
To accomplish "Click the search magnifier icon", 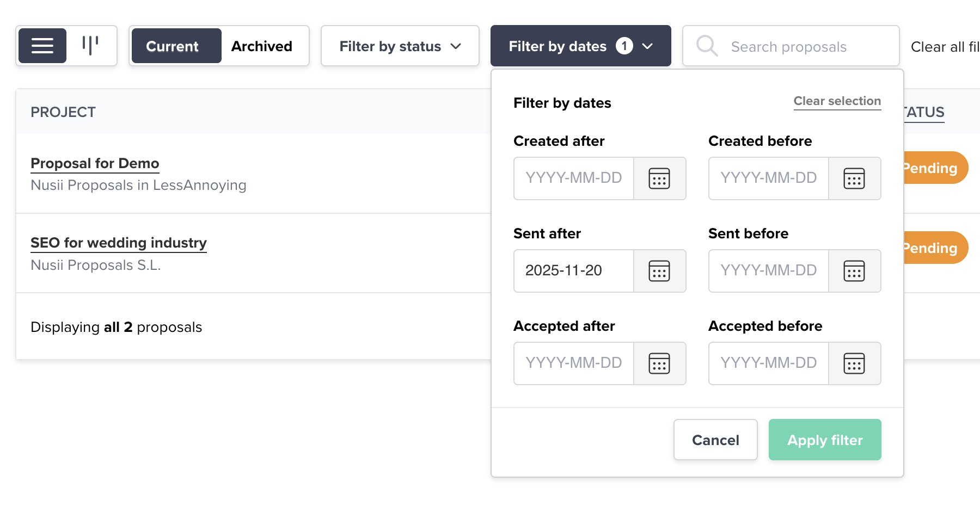I will [x=706, y=46].
